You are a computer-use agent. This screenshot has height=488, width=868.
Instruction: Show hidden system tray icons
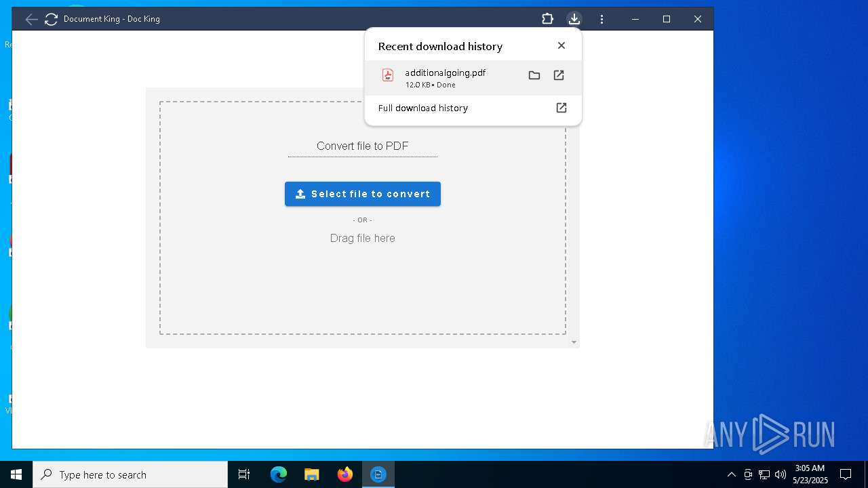click(x=731, y=474)
